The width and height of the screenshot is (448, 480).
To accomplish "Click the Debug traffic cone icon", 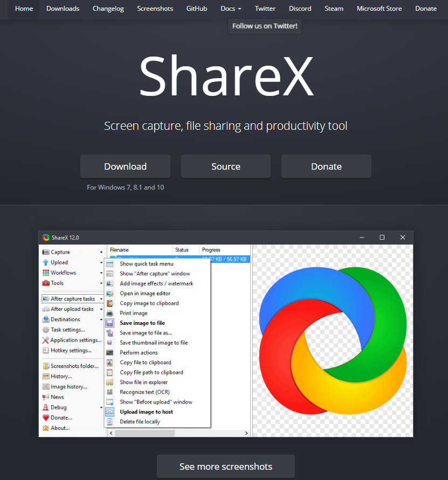I will point(46,407).
